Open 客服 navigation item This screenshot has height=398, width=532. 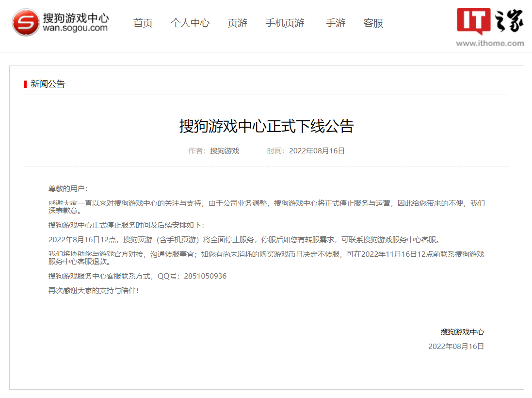coord(373,23)
